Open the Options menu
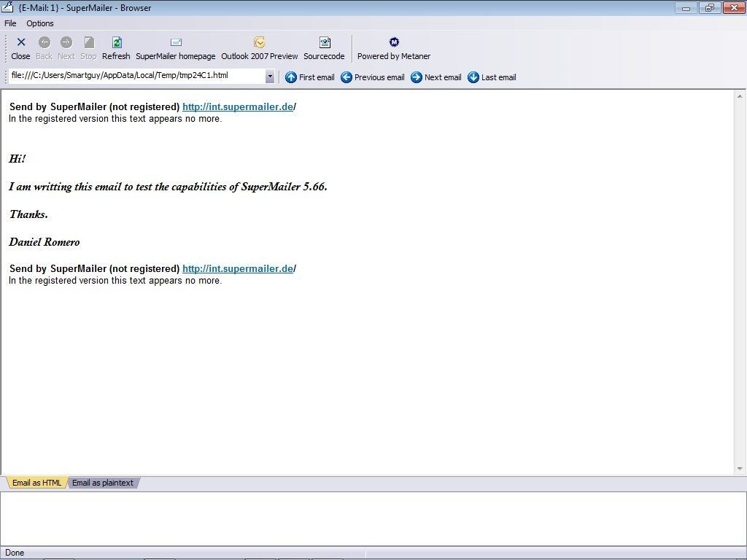747x560 pixels. [x=40, y=23]
